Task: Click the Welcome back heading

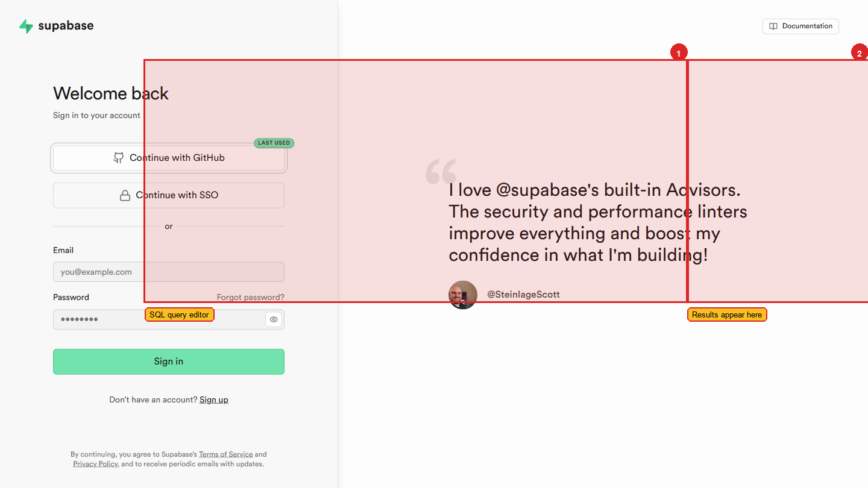Action: tap(111, 93)
